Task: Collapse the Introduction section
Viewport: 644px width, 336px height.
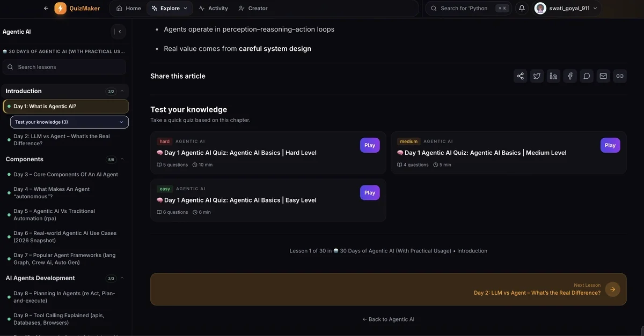Action: 122,91
